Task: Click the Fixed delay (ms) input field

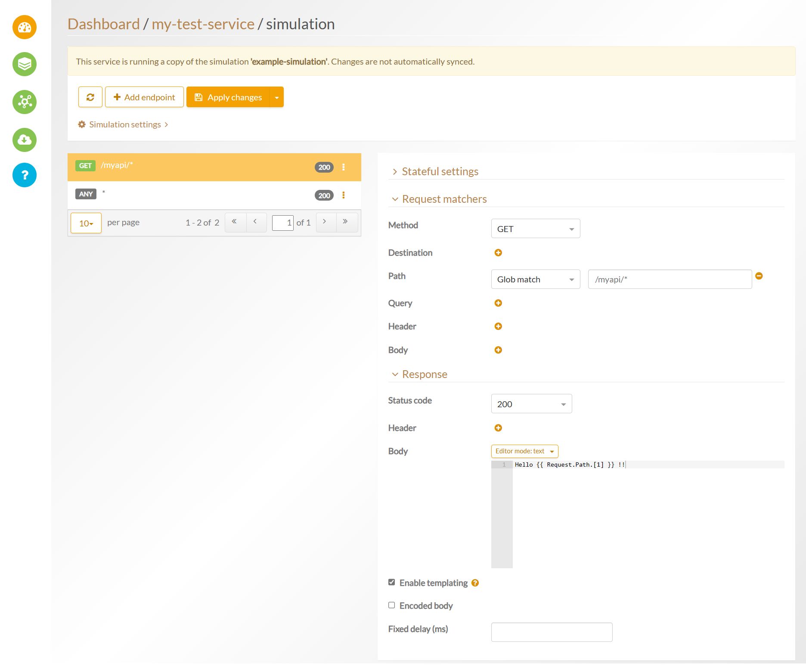Action: coord(552,632)
